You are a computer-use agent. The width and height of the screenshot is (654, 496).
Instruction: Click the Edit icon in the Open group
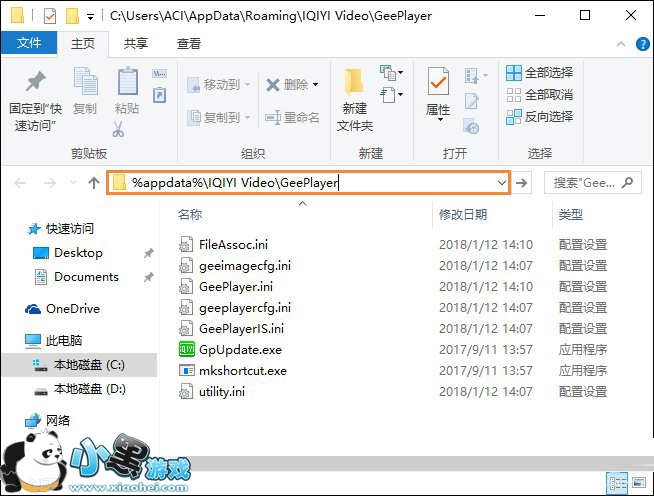[x=472, y=101]
